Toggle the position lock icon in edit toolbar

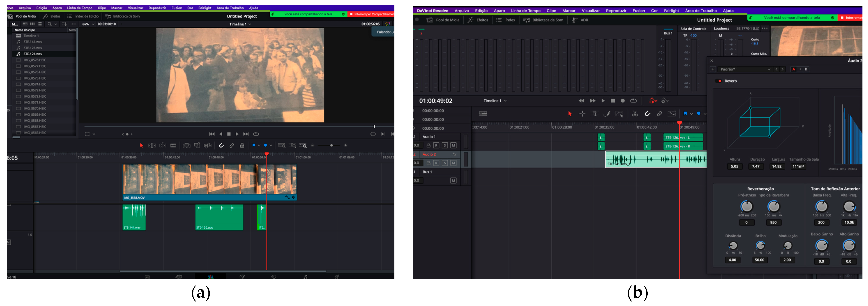coord(242,146)
